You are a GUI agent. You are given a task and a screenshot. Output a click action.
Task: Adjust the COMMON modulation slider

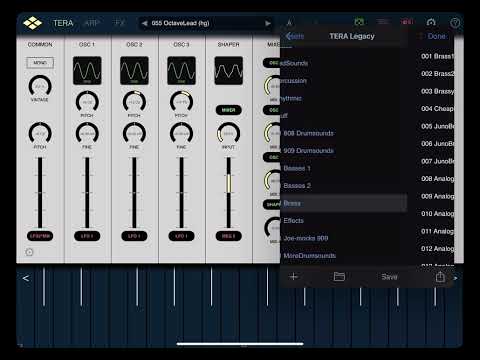click(x=40, y=193)
